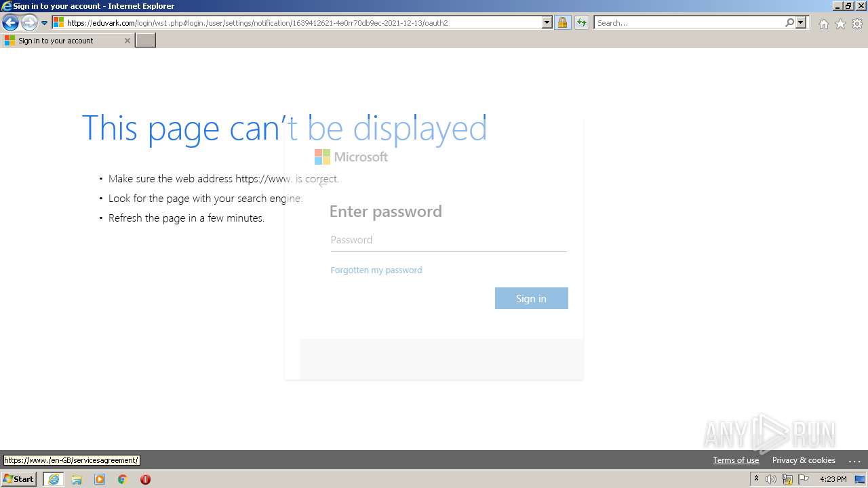Show hidden system tray icons

pos(756,479)
